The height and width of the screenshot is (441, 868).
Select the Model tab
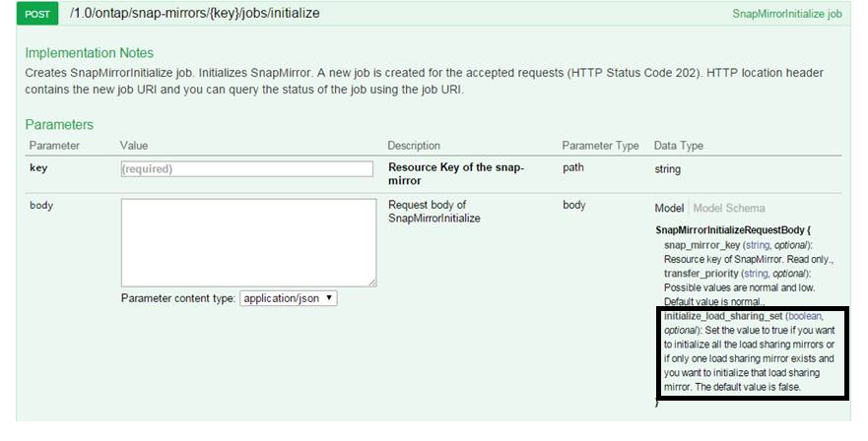pos(669,209)
